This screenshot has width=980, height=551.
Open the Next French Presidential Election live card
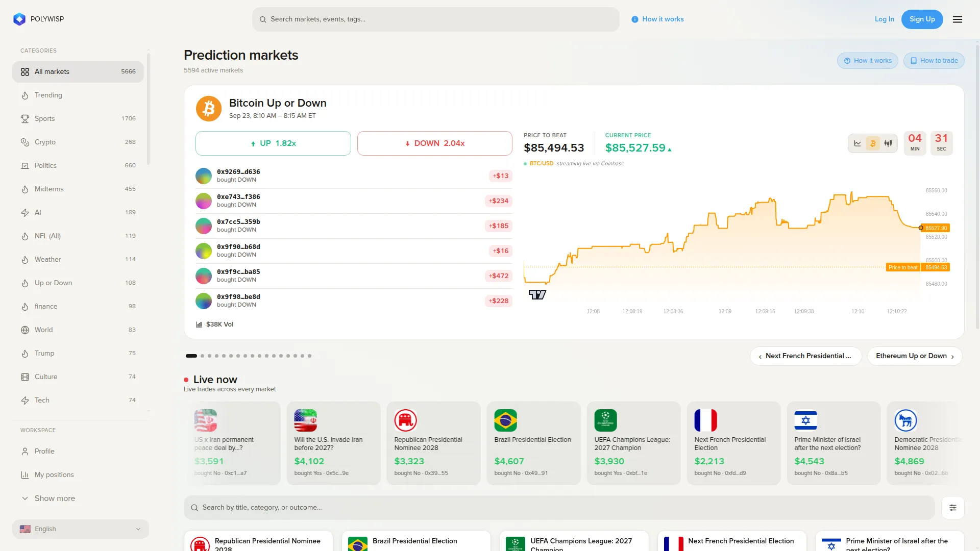734,443
